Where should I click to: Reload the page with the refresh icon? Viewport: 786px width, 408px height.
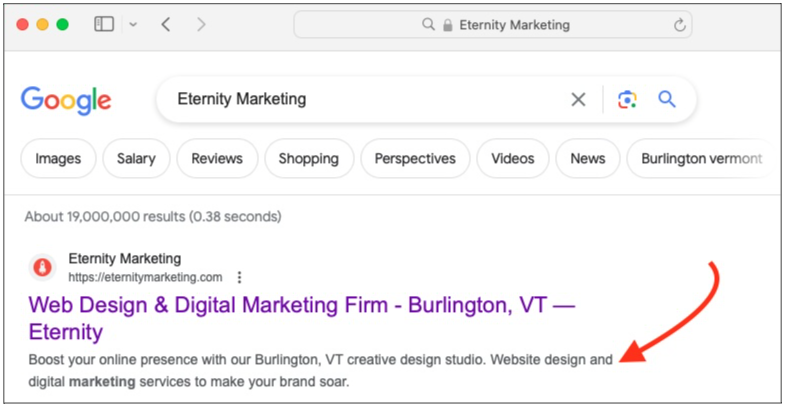(x=679, y=25)
